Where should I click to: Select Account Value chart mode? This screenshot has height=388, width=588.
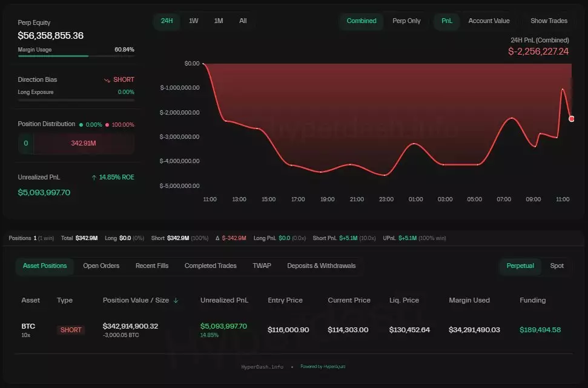click(489, 21)
